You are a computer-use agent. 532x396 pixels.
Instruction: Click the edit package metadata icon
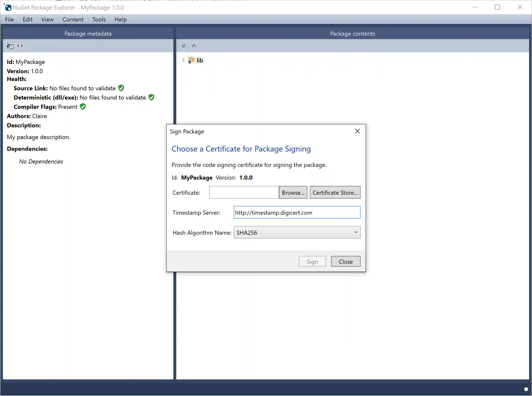pos(10,46)
